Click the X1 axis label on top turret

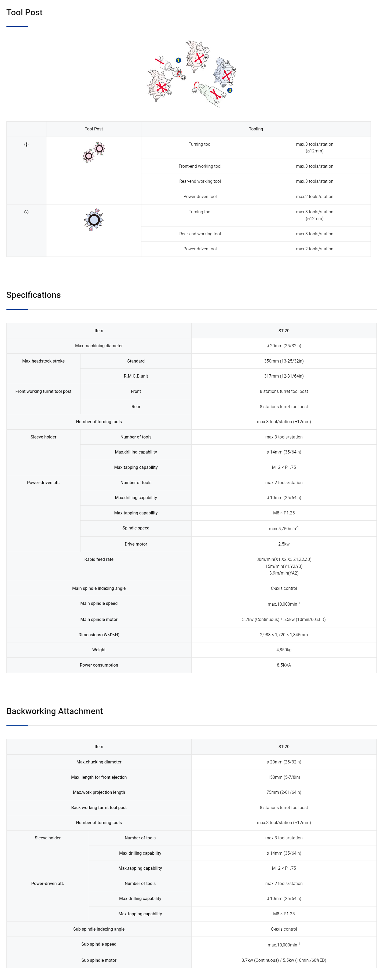point(207,57)
